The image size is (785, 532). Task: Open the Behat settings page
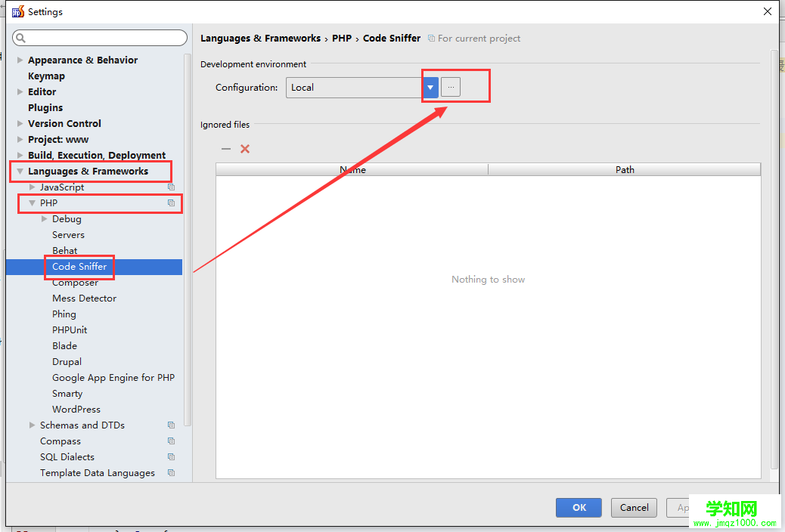click(64, 251)
